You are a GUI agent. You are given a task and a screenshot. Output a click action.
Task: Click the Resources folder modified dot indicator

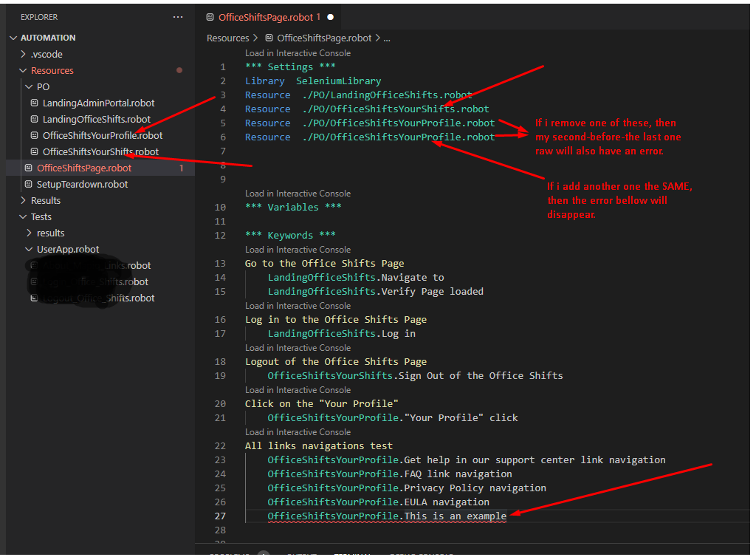coord(179,70)
